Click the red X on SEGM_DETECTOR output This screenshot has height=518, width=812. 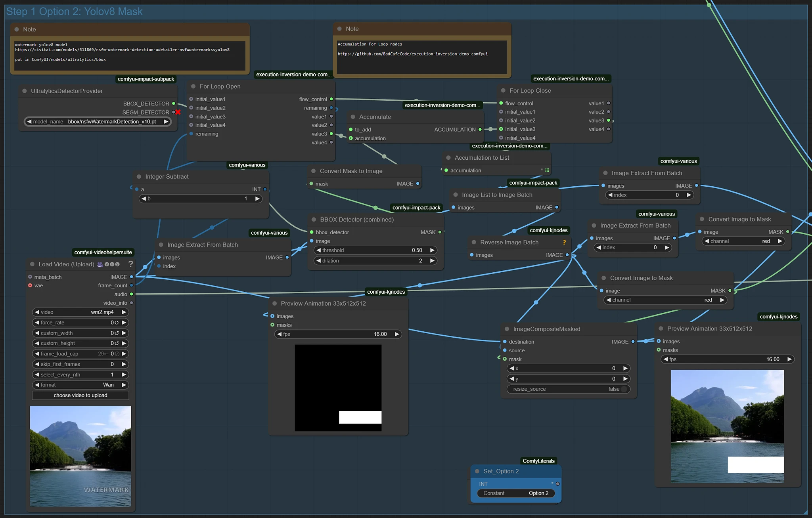pos(178,112)
